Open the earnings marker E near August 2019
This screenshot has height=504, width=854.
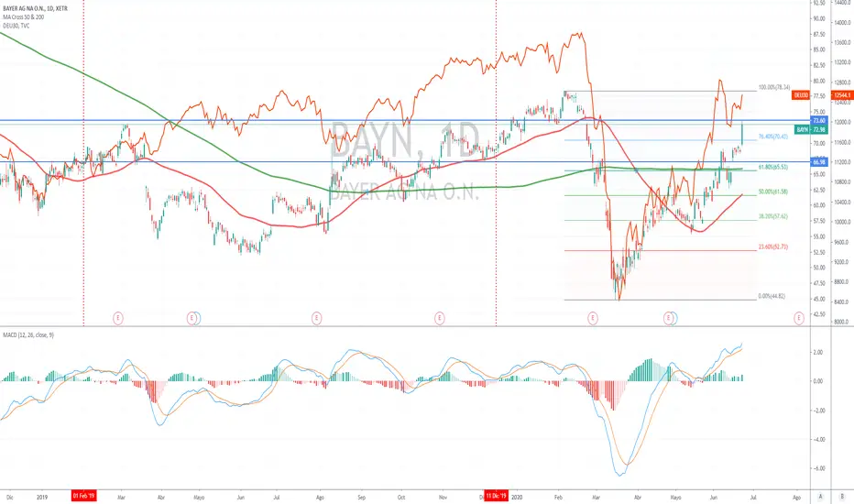[316, 318]
